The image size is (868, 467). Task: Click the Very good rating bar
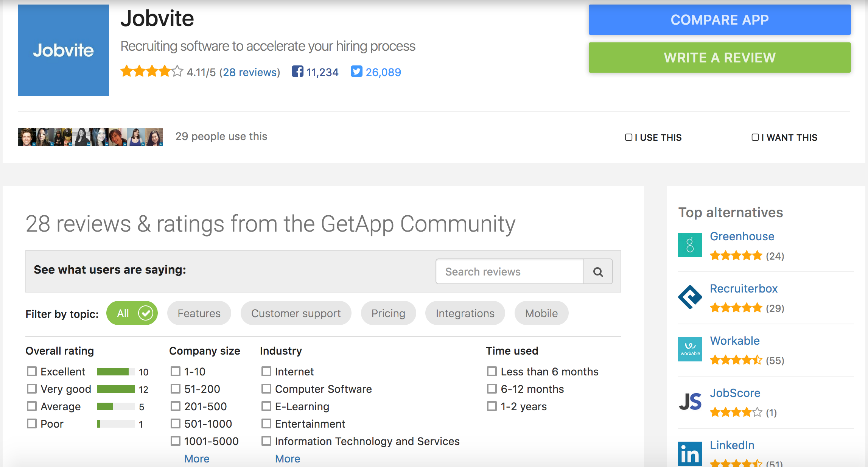pos(116,389)
